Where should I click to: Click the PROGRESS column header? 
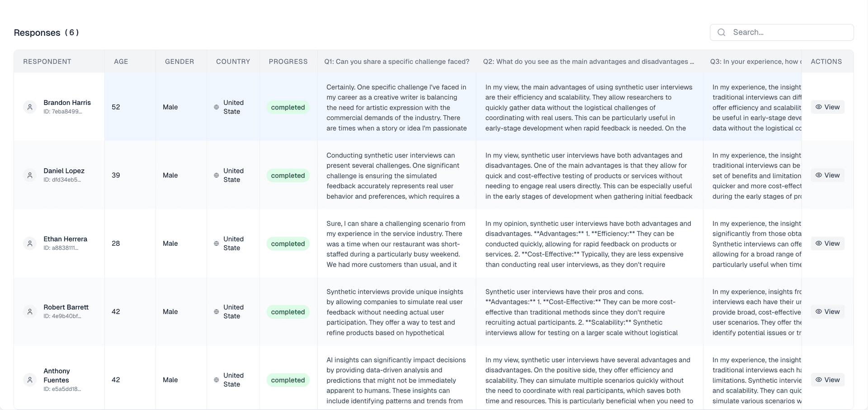[288, 61]
